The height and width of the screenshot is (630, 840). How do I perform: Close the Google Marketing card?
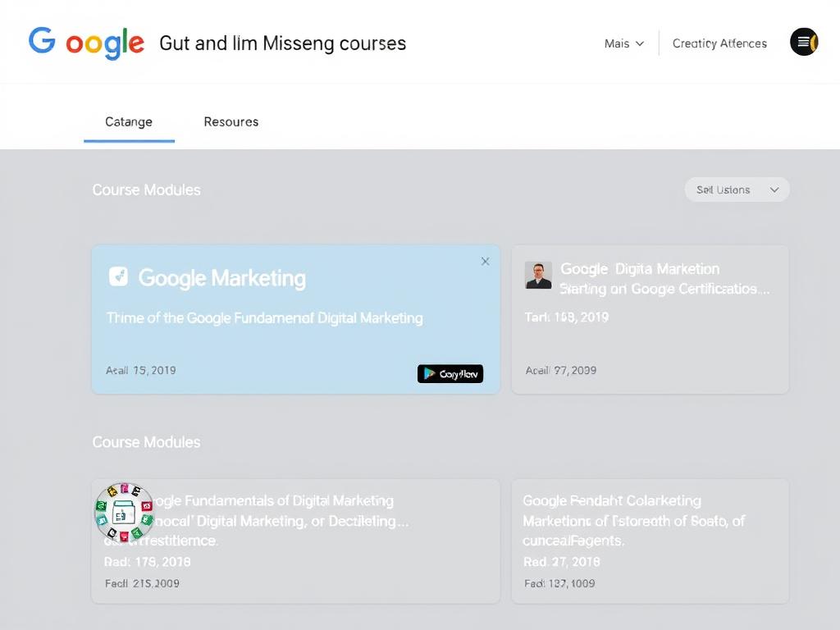tap(485, 262)
